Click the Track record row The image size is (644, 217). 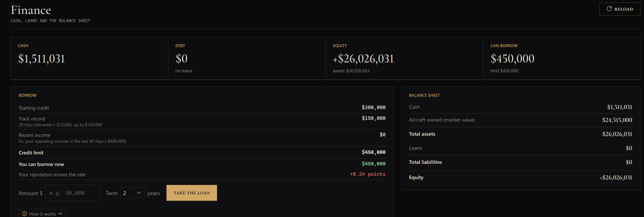click(x=202, y=121)
